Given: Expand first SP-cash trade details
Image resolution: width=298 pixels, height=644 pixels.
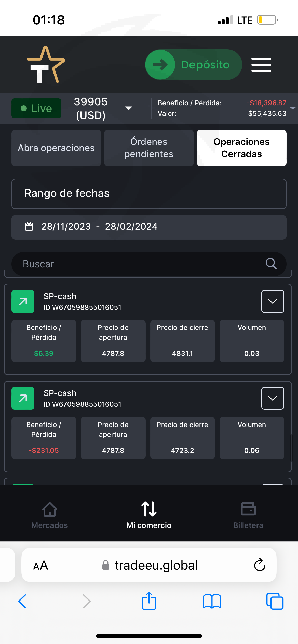Looking at the screenshot, I should tap(273, 301).
